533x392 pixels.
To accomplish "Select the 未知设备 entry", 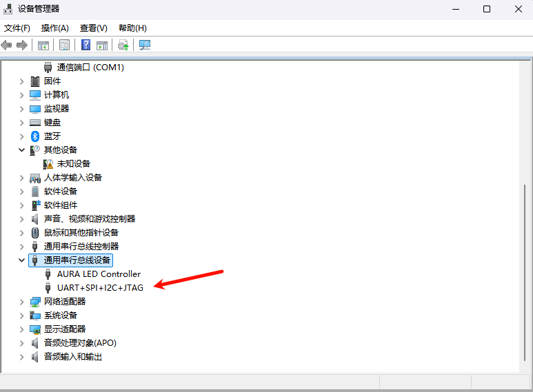I will 73,164.
